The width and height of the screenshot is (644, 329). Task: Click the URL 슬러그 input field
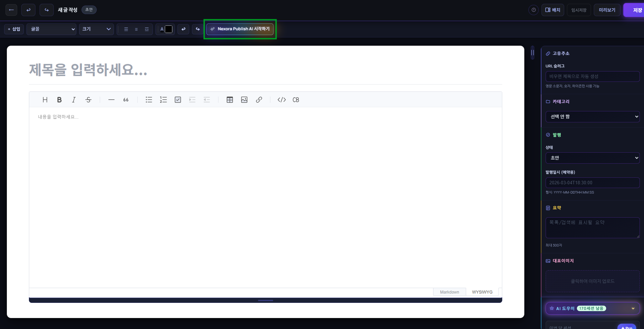[592, 76]
